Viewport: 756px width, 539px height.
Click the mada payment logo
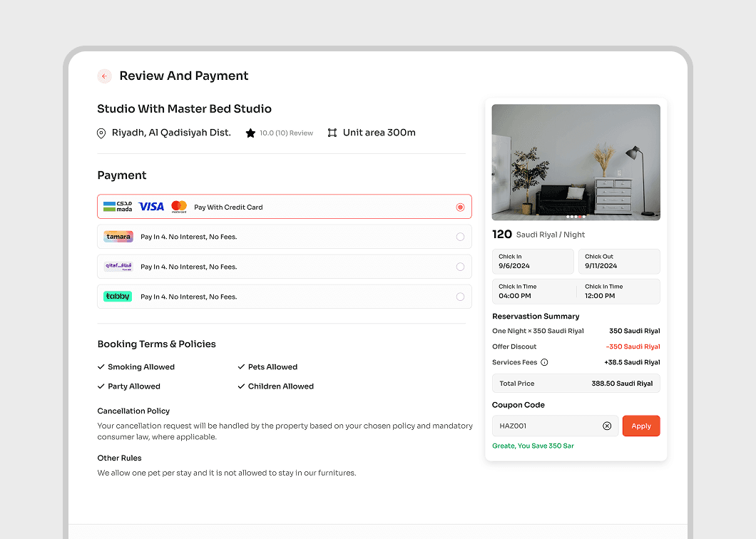coord(118,206)
